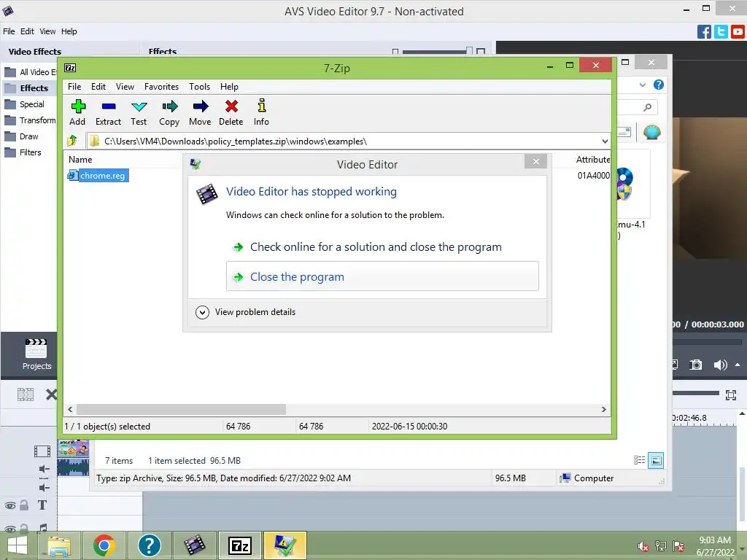Click the Attribute column header in 7-Zip
The width and height of the screenshot is (747, 560).
[x=592, y=160]
